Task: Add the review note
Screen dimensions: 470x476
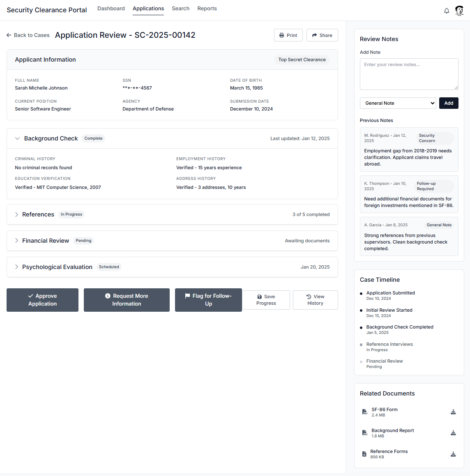Action: 449,103
